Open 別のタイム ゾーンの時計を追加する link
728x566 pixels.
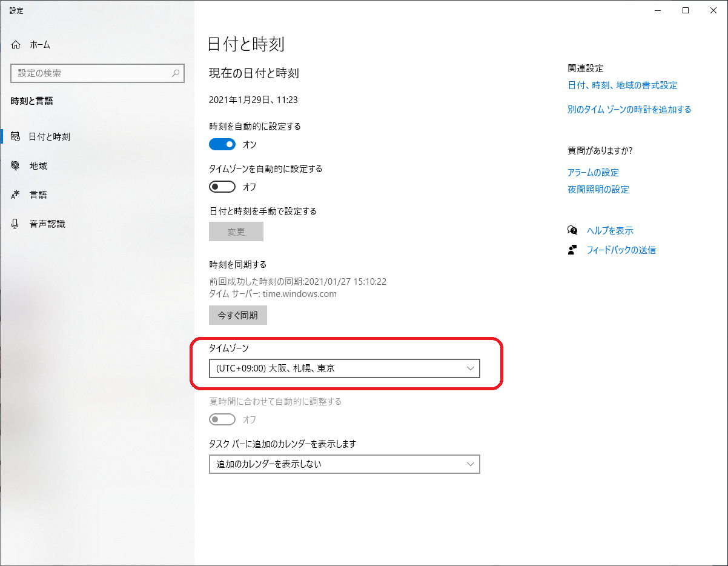click(629, 110)
